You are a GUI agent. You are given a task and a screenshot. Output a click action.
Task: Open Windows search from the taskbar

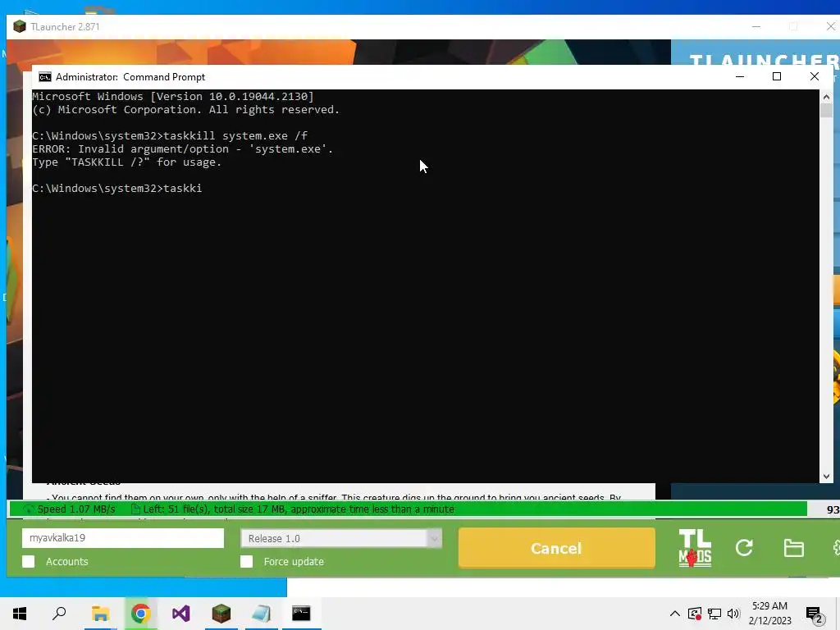click(x=59, y=614)
